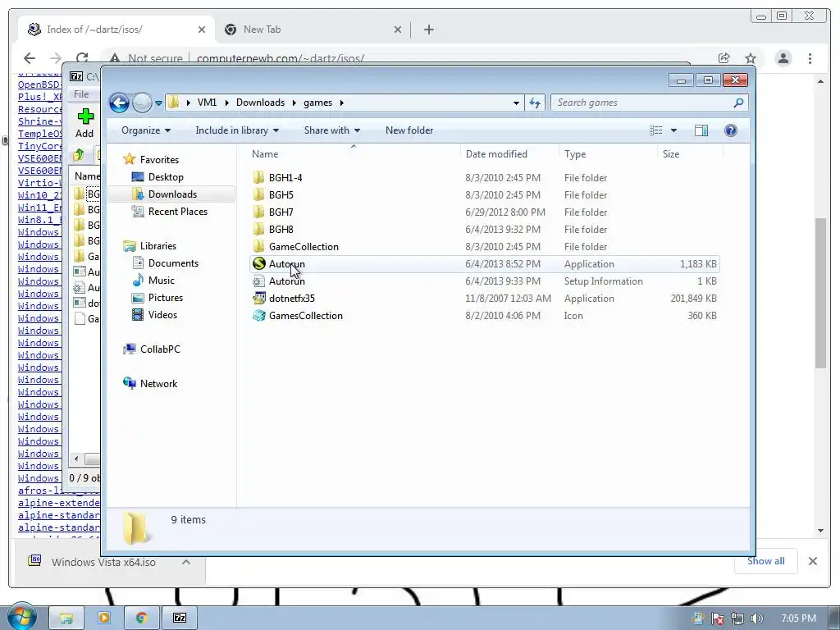
Task: Click the volume icon in system tray
Action: pos(756,619)
